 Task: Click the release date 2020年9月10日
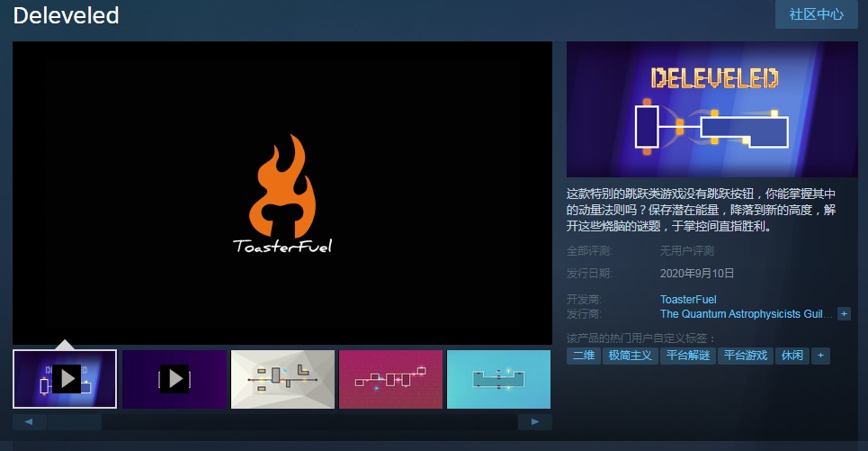click(697, 273)
